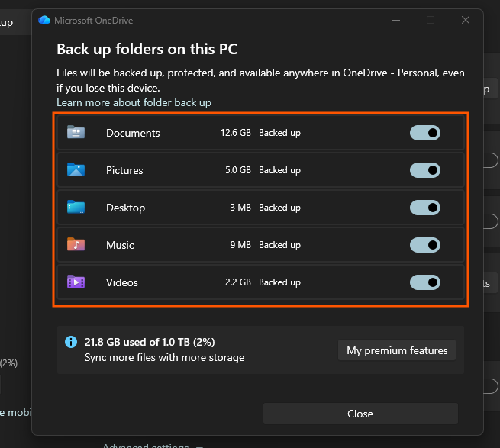This screenshot has width=500, height=448.
Task: Turn off Documents folder backup
Action: tap(425, 133)
